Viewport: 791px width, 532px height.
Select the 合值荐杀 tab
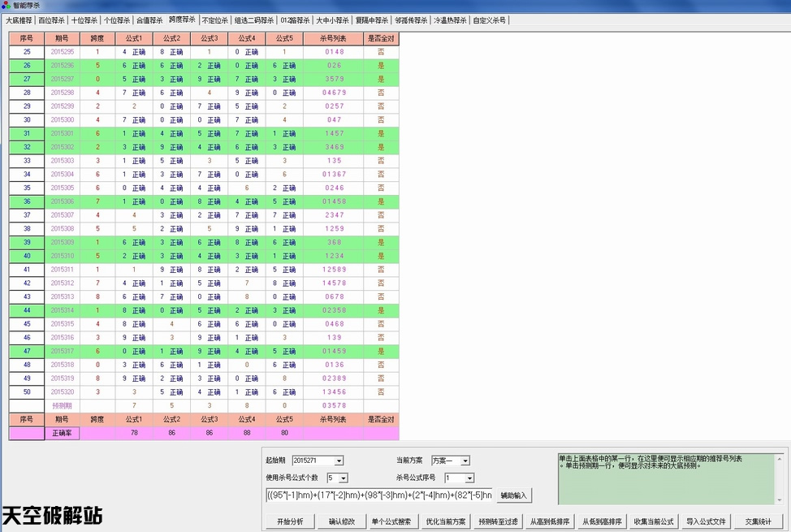click(x=149, y=20)
